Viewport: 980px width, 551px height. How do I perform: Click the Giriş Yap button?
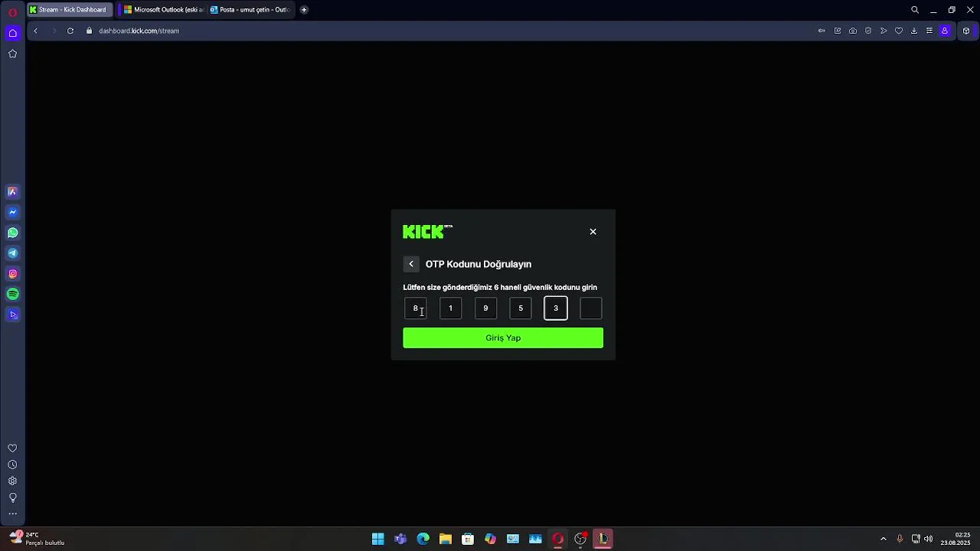503,337
